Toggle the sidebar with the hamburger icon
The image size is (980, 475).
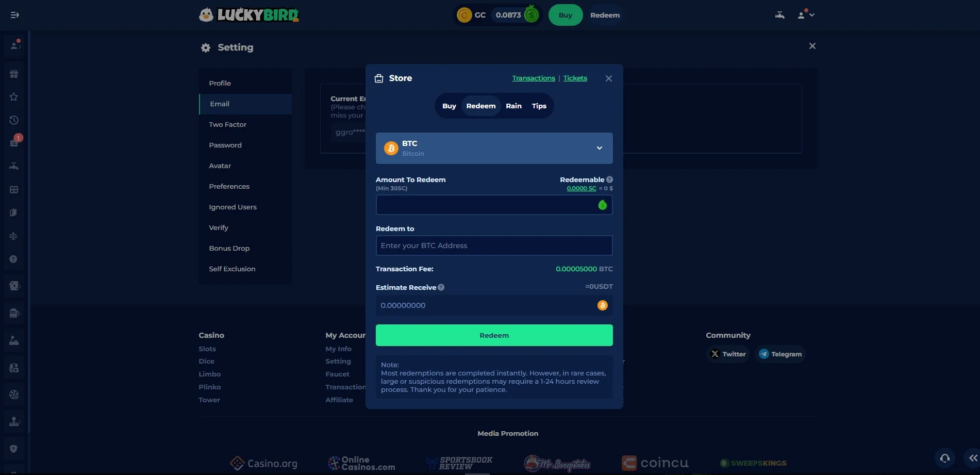(15, 14)
